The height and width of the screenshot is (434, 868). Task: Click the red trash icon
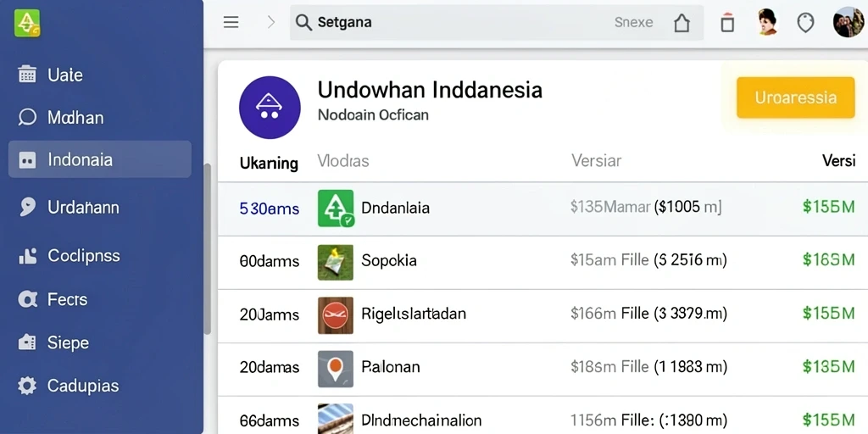pyautogui.click(x=726, y=23)
